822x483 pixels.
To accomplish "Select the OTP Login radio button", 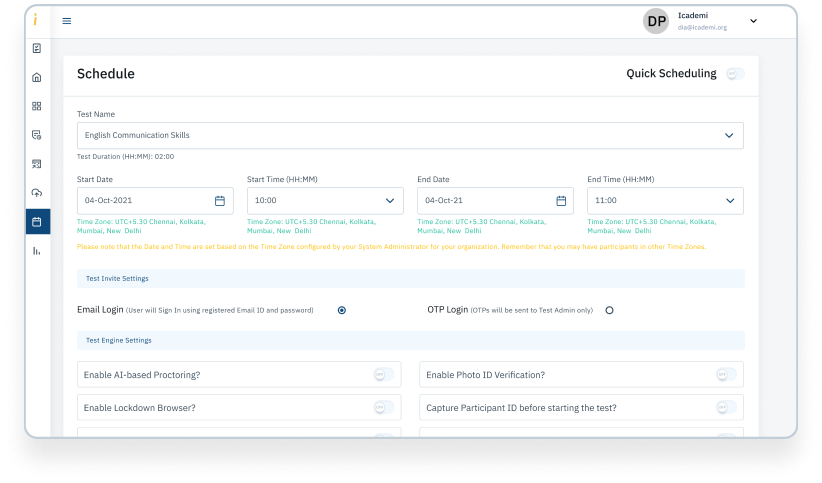I will 609,310.
